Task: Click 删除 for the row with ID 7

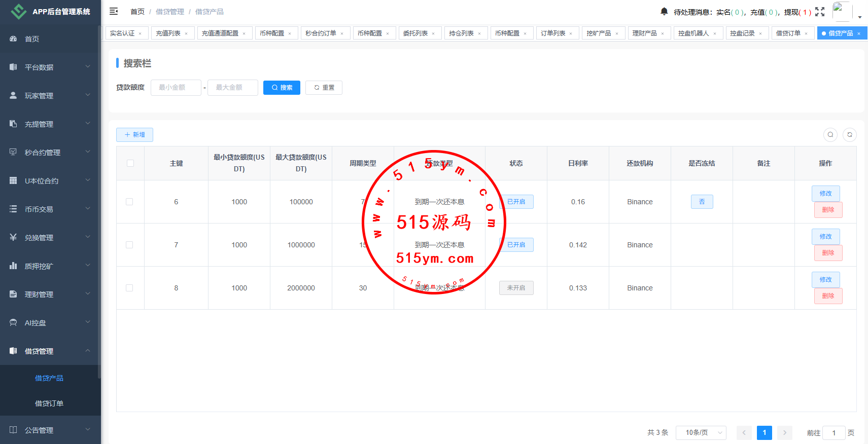Action: coord(828,253)
